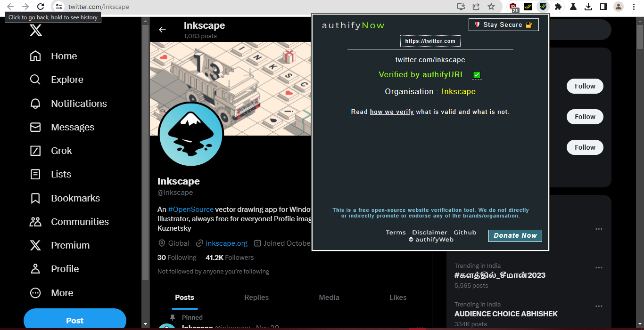
Task: Open the AUDIENCE CHOICE ABHISHEK trend
Action: pyautogui.click(x=506, y=314)
